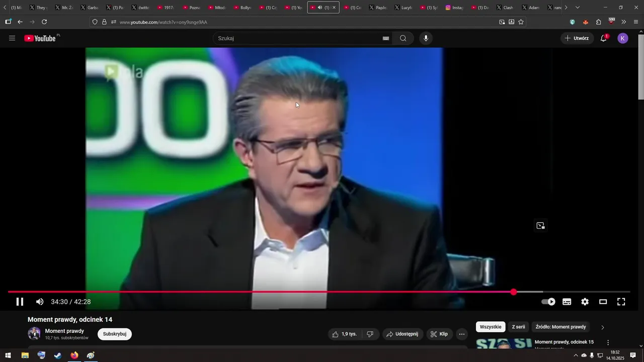The width and height of the screenshot is (644, 362).
Task: Open the YouTube guide hamburger menu
Action: point(12,38)
